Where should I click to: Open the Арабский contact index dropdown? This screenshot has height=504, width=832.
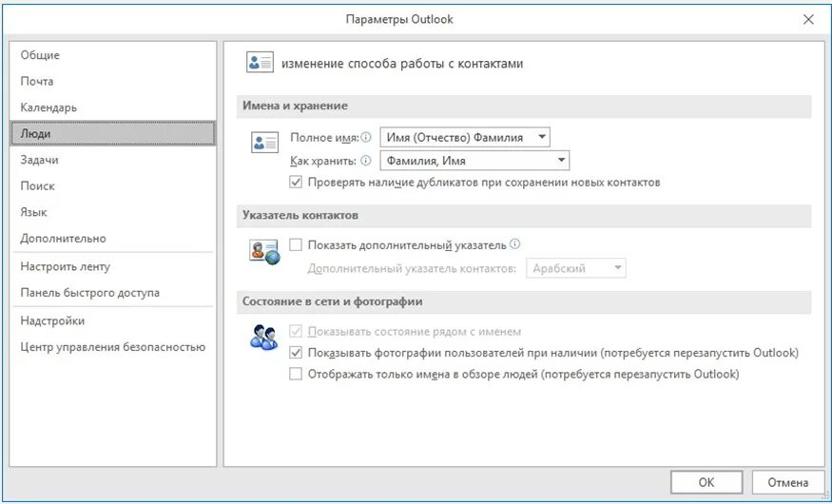(576, 268)
